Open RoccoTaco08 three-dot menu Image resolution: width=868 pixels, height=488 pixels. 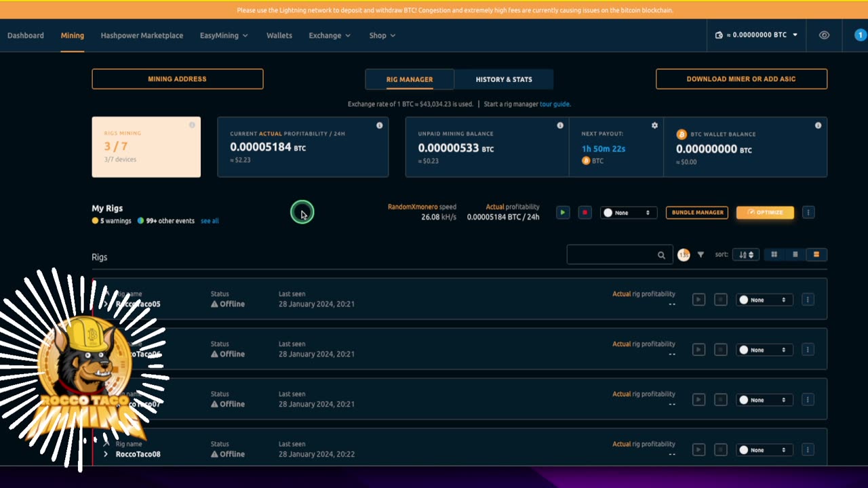click(808, 450)
